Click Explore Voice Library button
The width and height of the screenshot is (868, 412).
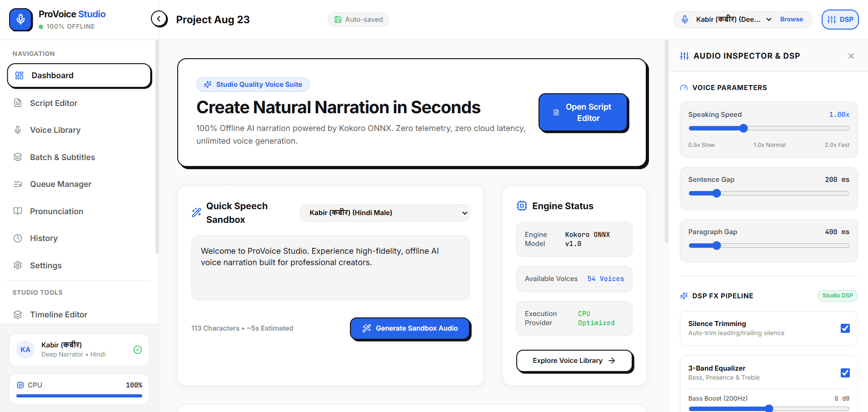click(574, 361)
